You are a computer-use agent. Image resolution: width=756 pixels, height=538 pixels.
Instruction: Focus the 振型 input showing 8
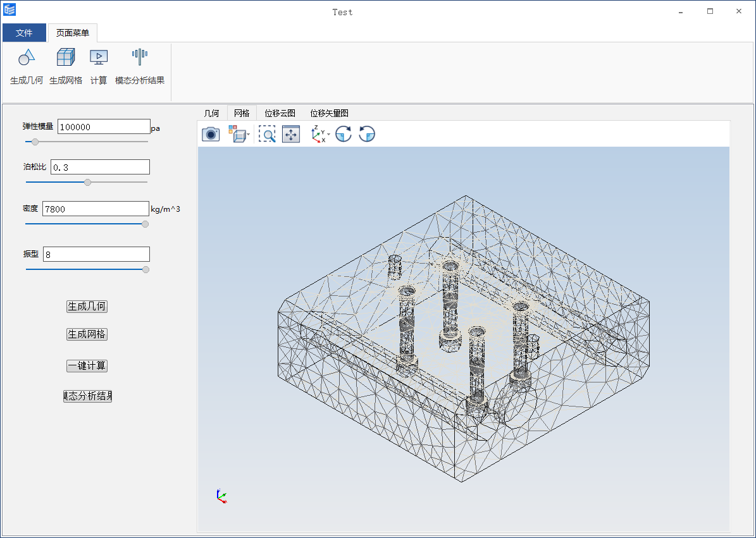[x=96, y=254]
